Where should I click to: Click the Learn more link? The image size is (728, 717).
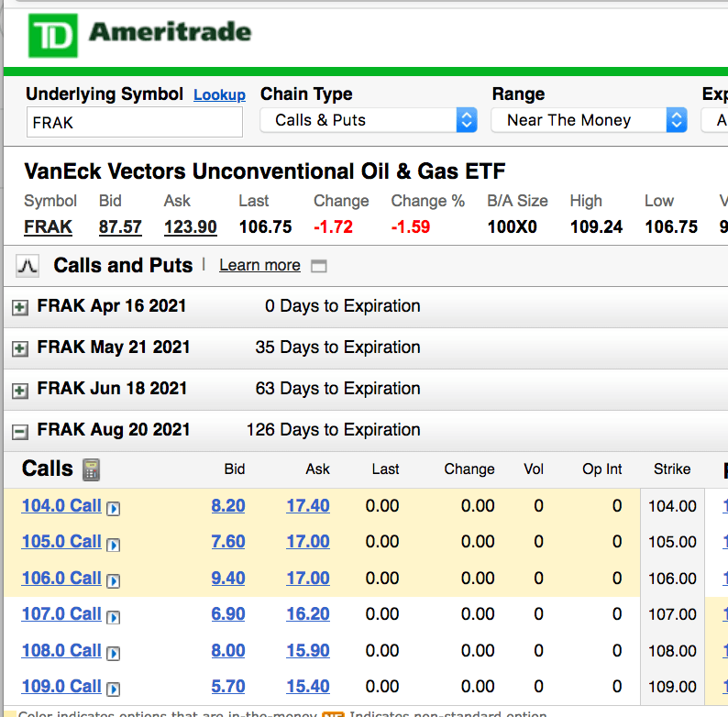point(259,266)
